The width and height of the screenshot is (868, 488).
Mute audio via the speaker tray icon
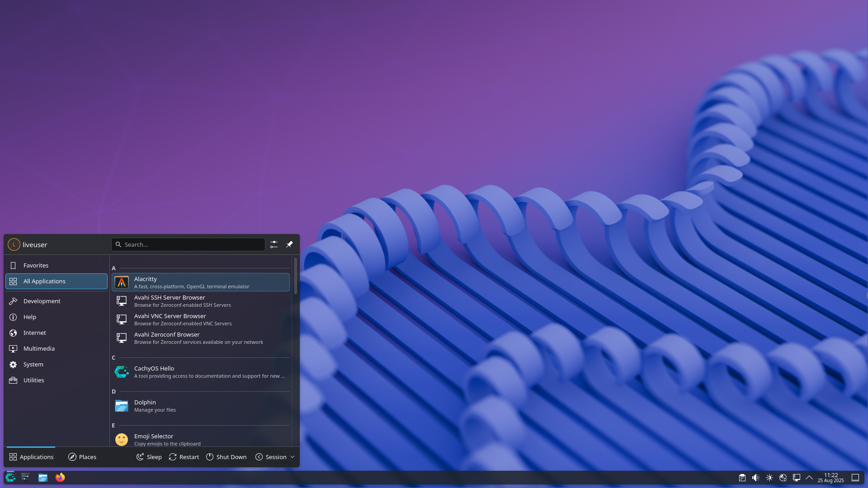click(x=755, y=477)
